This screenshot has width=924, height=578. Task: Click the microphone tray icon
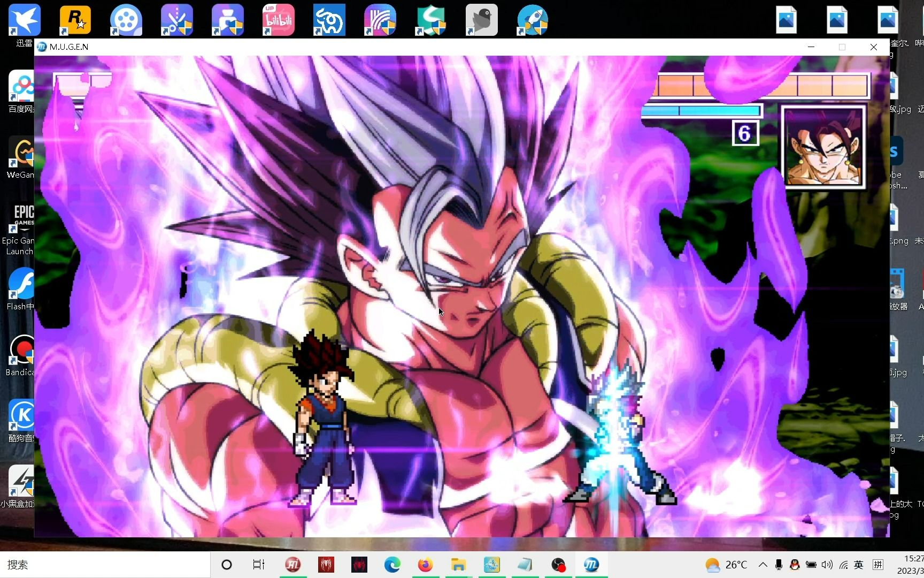click(779, 565)
